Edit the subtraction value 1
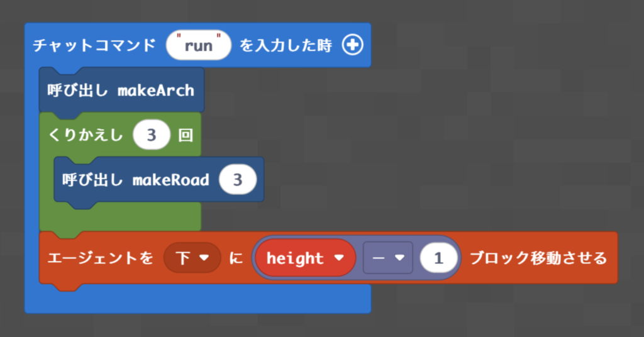This screenshot has height=337, width=644. [x=438, y=258]
